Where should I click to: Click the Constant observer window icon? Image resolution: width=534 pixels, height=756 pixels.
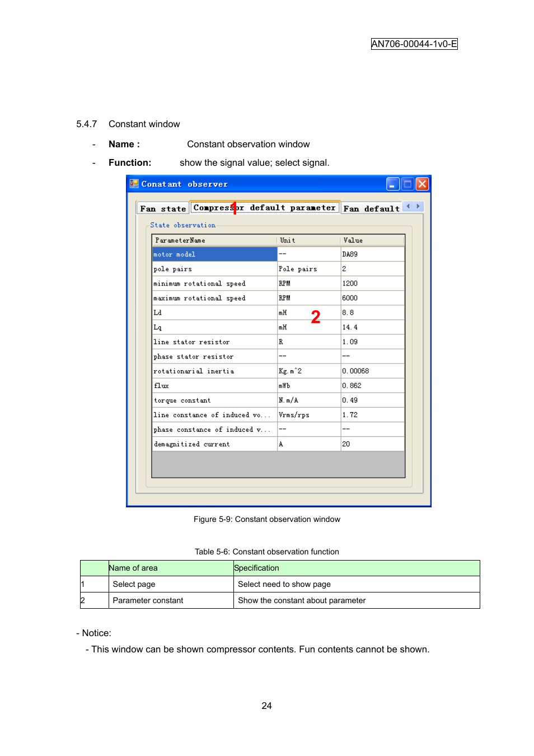(134, 184)
